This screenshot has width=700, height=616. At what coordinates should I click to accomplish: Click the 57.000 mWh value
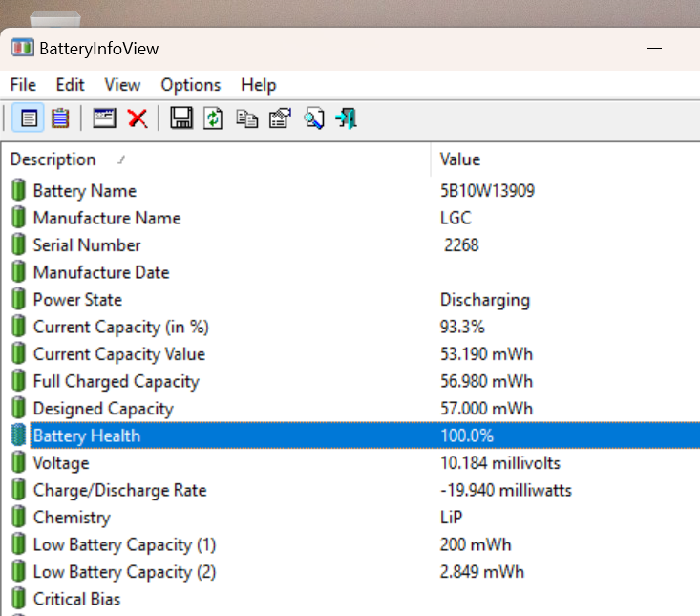coord(487,409)
